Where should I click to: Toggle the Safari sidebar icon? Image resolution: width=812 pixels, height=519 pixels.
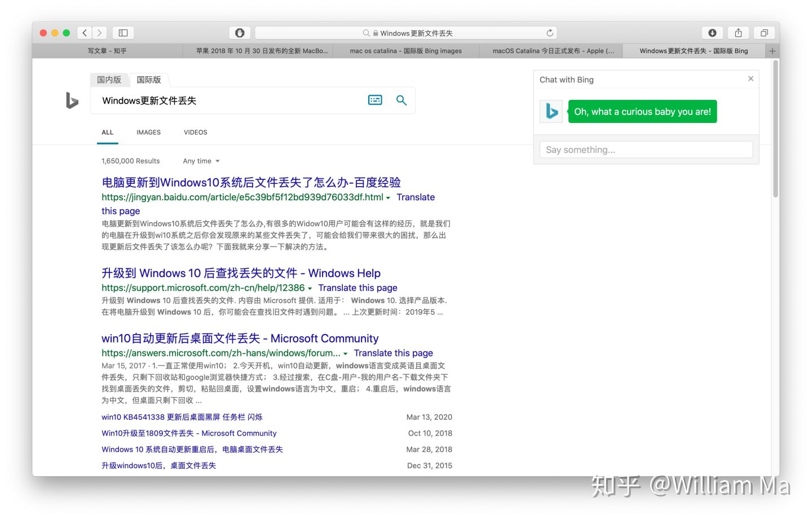(x=123, y=33)
